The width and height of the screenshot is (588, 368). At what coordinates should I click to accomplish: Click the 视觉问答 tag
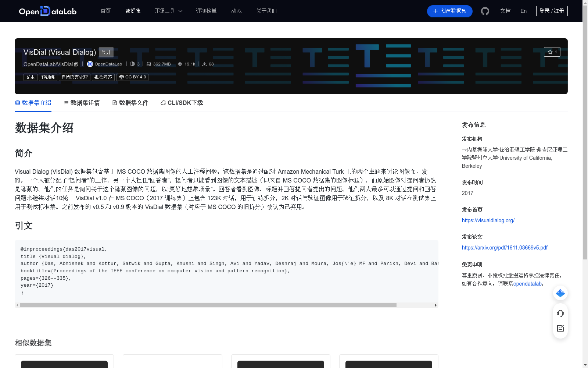(x=103, y=77)
